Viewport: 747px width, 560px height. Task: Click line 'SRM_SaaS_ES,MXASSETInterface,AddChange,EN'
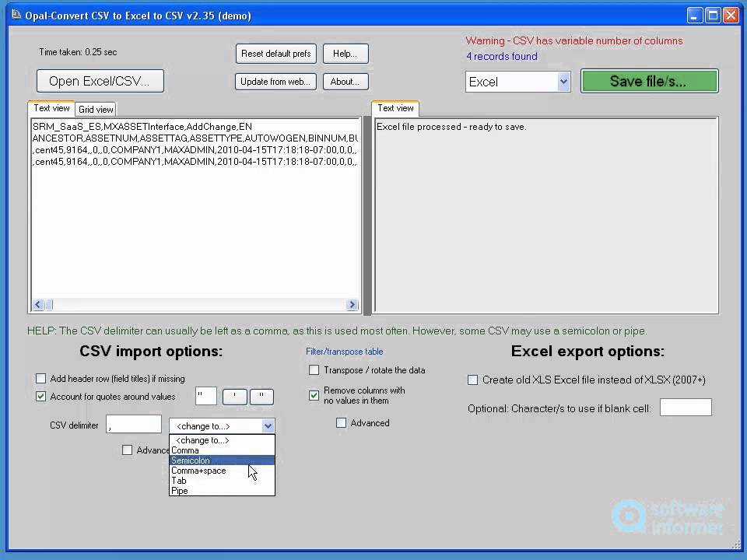click(142, 127)
